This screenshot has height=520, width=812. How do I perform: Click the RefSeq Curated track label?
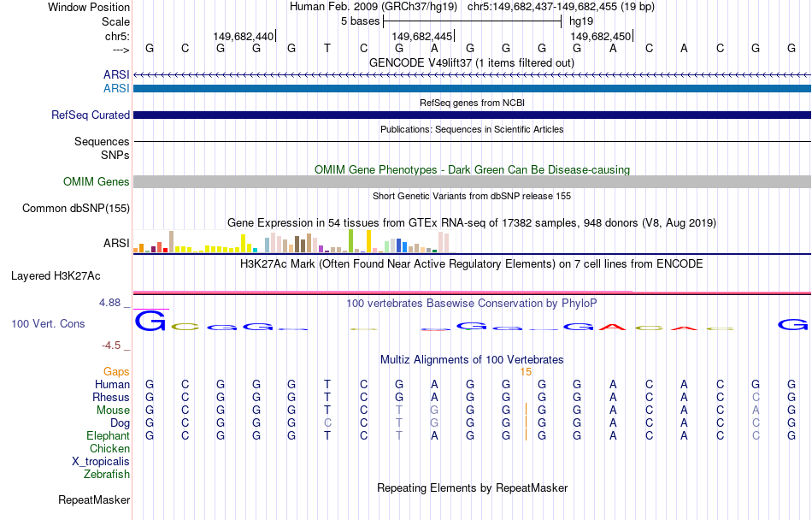click(x=90, y=115)
